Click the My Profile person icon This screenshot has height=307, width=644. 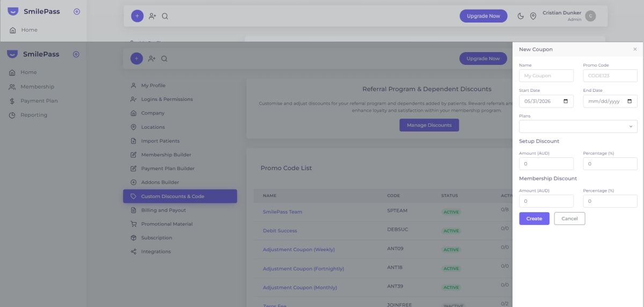134,85
